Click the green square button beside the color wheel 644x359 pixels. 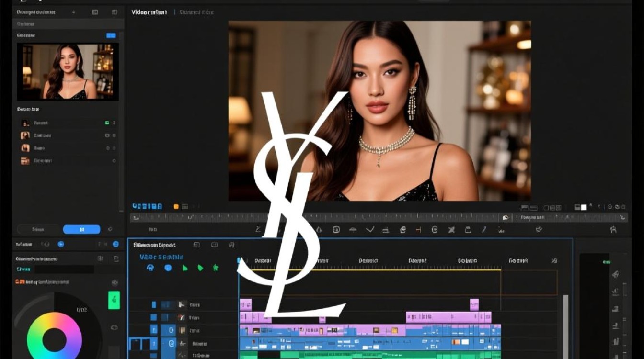[114, 300]
